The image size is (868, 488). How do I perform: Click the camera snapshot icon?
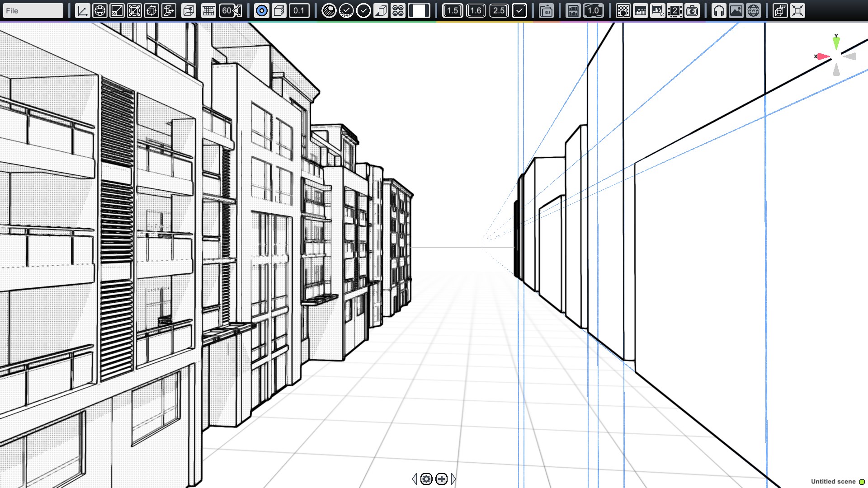click(x=692, y=10)
